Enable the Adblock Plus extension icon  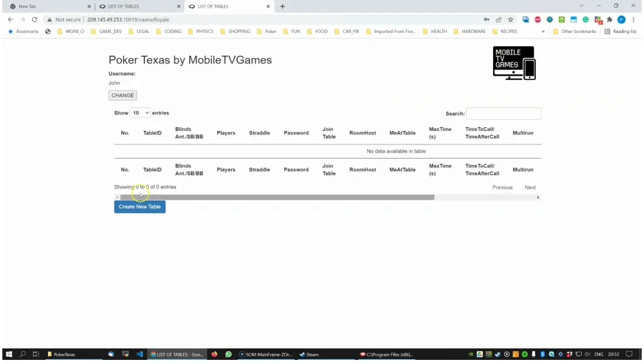point(537,19)
